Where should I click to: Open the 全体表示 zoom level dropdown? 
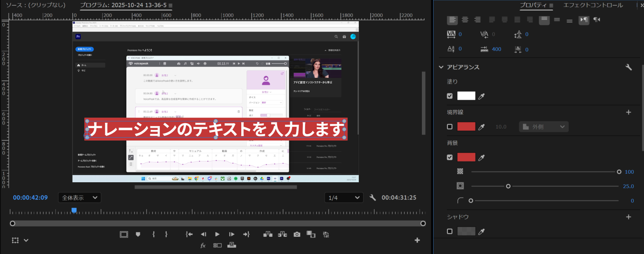pyautogui.click(x=80, y=198)
